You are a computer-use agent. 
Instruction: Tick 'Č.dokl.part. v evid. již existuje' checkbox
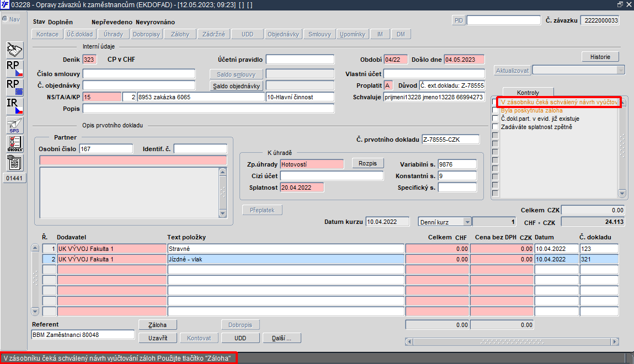click(x=496, y=119)
